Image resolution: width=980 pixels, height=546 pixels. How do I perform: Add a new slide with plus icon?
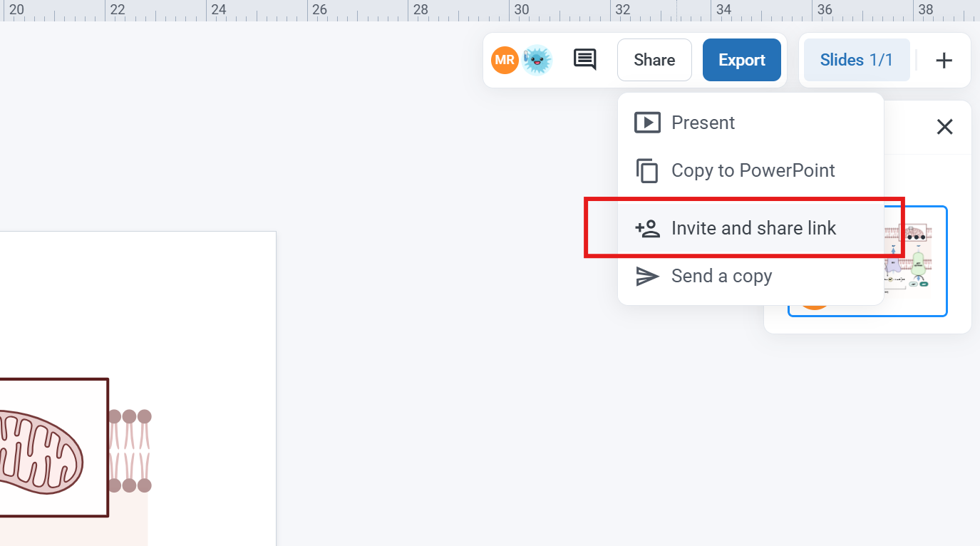(944, 61)
